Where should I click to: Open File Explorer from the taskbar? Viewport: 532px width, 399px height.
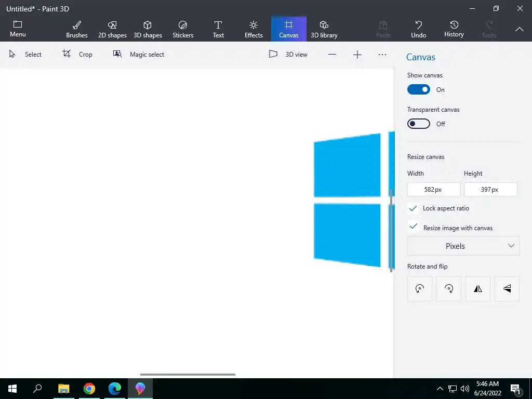(63, 389)
